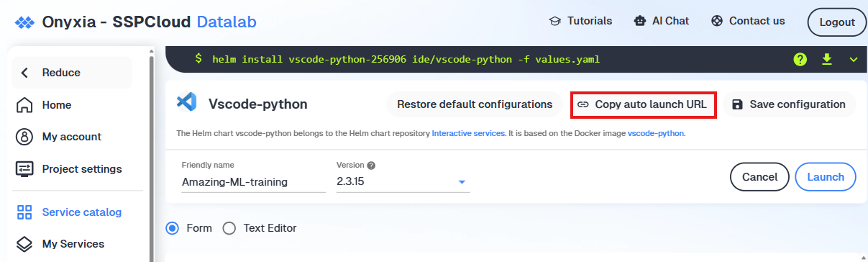Select the Text Editor radio button
The width and height of the screenshot is (868, 262).
[x=229, y=228]
